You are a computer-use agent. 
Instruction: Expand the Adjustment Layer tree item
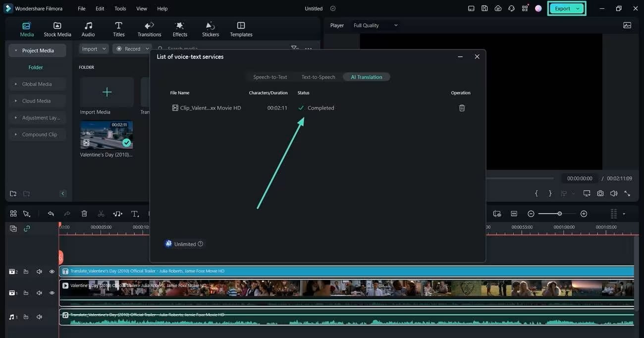pos(16,118)
